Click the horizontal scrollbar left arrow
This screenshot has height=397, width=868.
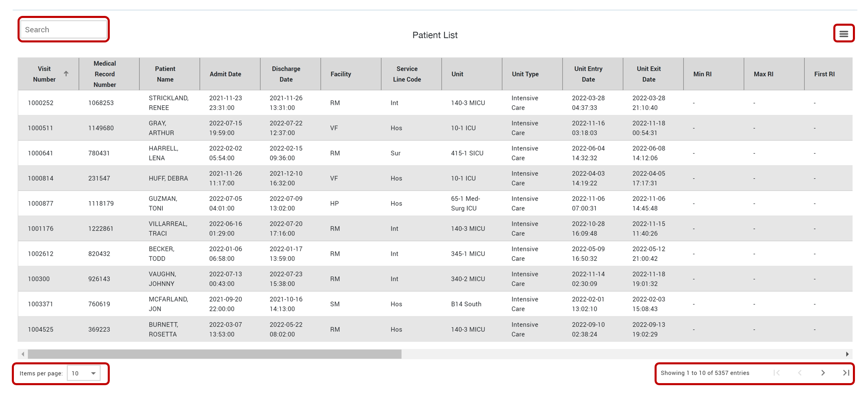point(23,354)
